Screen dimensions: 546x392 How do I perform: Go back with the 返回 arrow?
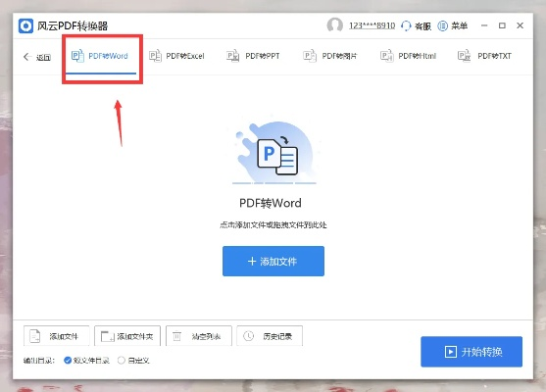37,57
